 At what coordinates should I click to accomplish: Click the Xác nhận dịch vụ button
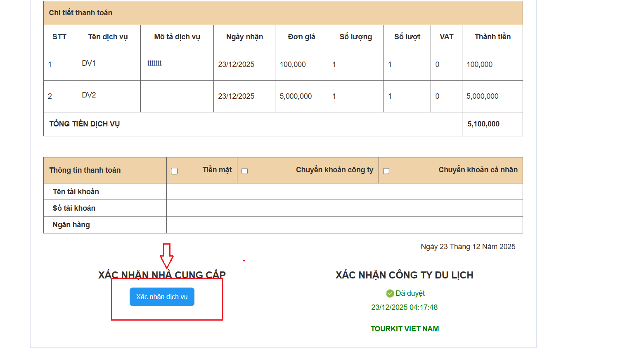click(x=162, y=297)
